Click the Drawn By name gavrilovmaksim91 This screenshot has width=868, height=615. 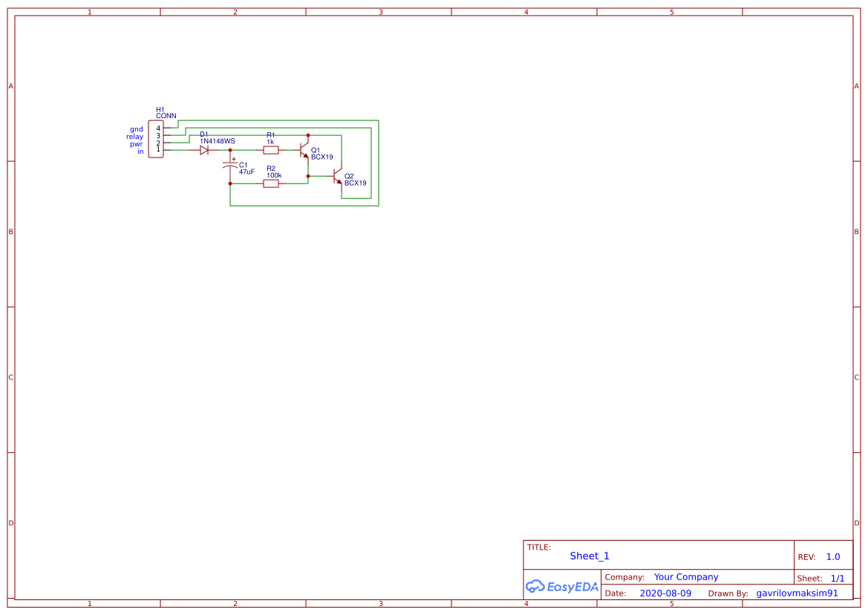coord(796,593)
